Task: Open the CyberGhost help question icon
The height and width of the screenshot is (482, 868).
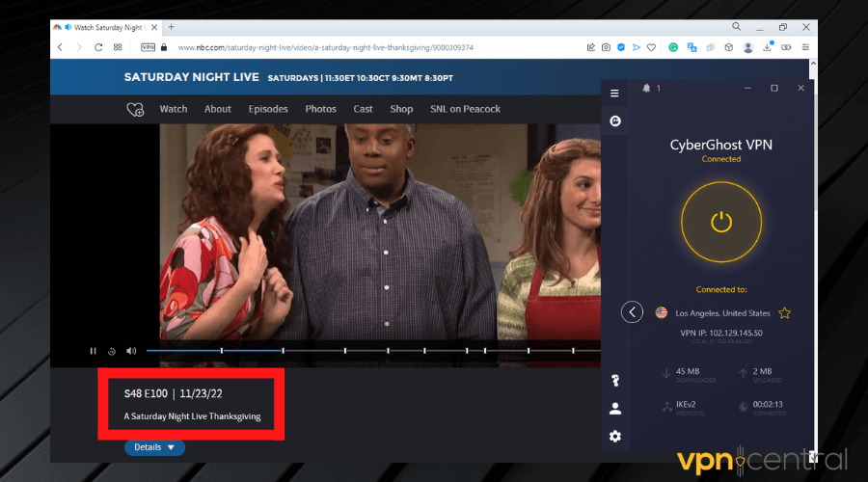Action: 615,380
